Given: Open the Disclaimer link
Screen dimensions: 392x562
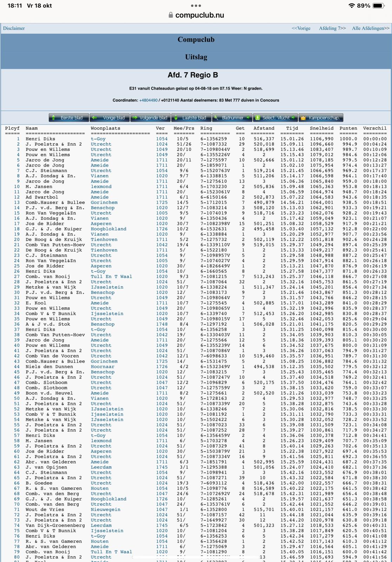Looking at the screenshot, I should click(14, 28).
